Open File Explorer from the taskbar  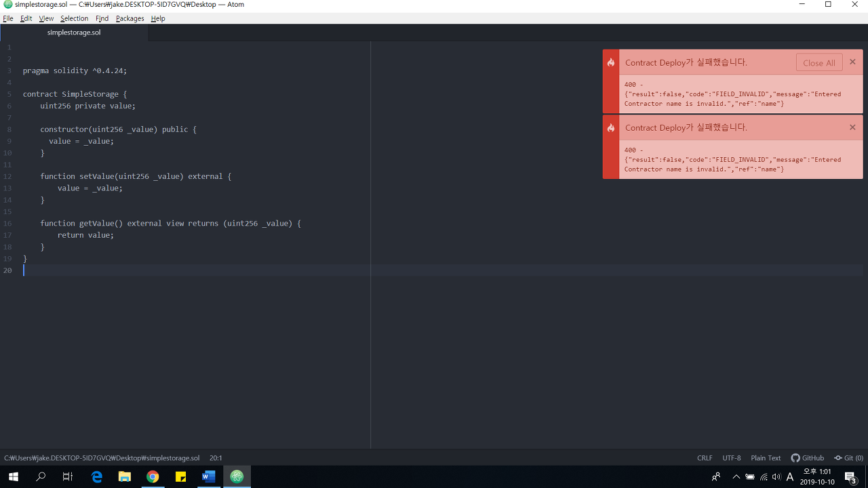tap(125, 476)
